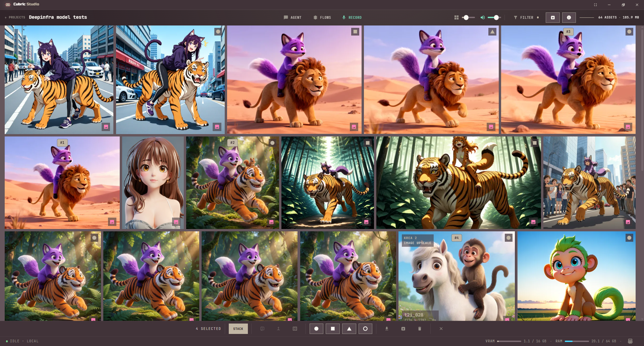Tag selection with the square marker
Screen dimensions: 644x346
(333, 329)
